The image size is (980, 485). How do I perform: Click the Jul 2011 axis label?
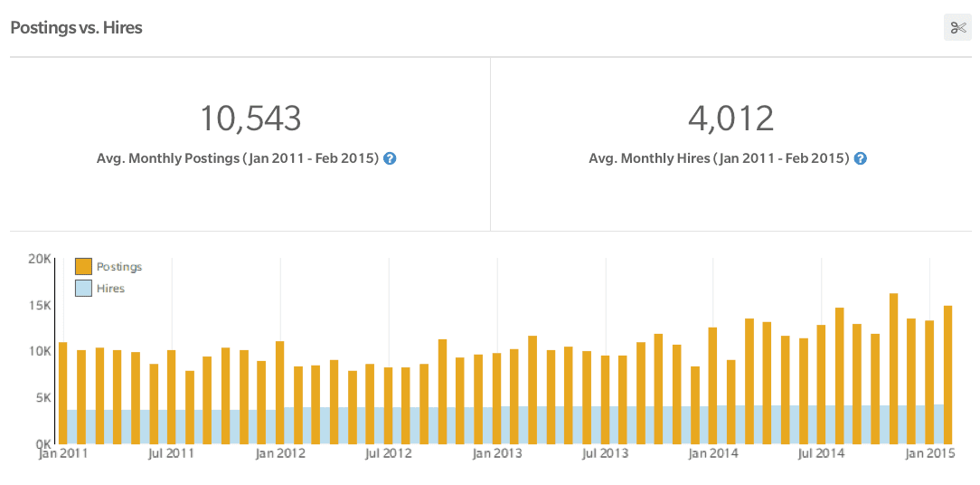point(171,453)
